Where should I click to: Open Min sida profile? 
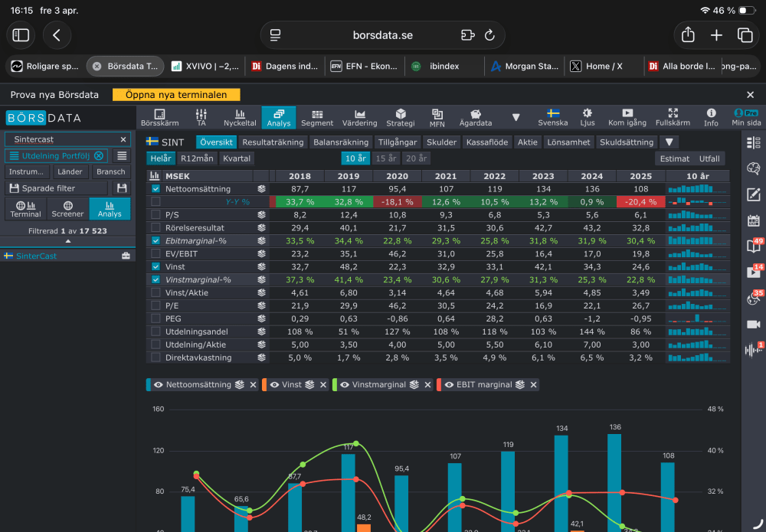pyautogui.click(x=746, y=118)
